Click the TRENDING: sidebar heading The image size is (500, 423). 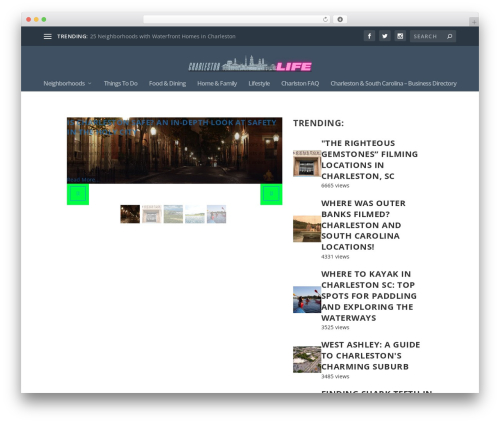click(x=318, y=123)
